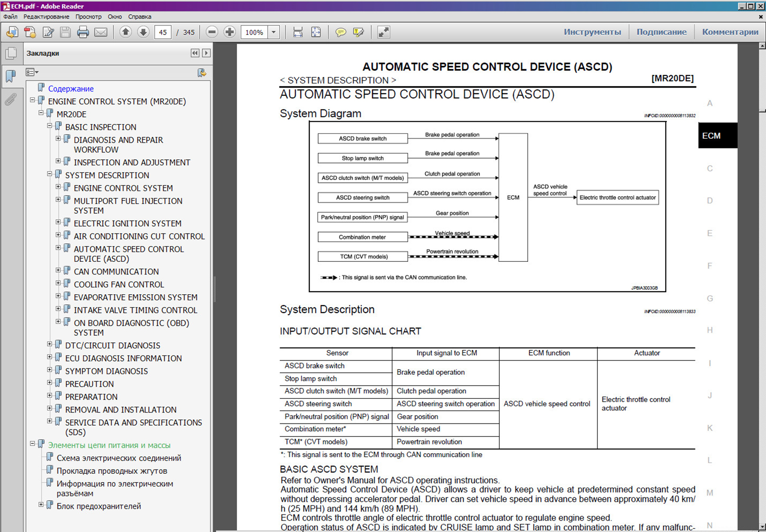
Task: Open the Инструменты pane
Action: (x=592, y=32)
